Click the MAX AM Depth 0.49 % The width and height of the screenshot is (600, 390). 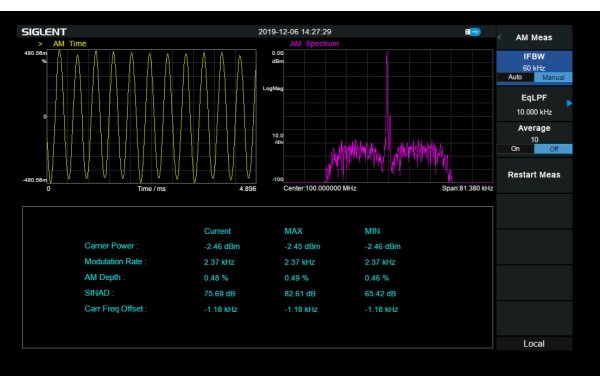[x=296, y=278]
